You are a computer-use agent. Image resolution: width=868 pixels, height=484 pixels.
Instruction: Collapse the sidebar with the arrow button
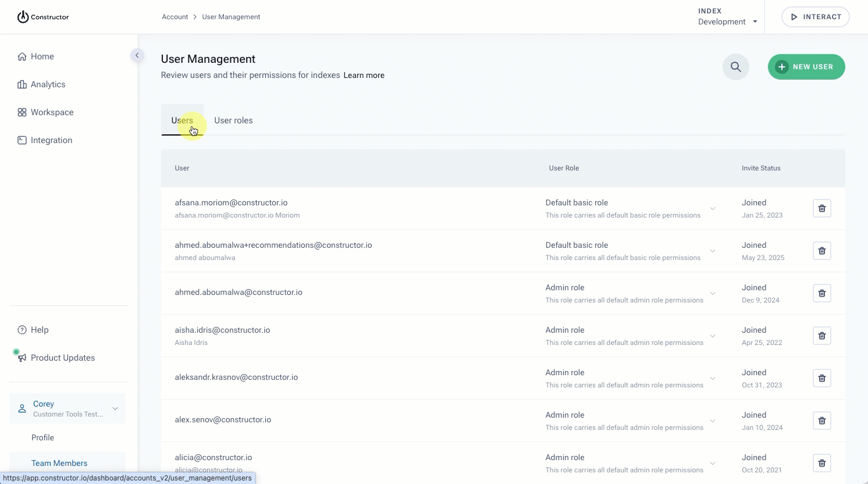[x=137, y=56]
